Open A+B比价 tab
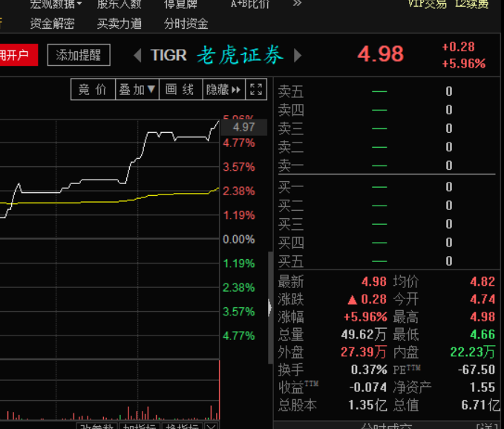 coord(249,4)
